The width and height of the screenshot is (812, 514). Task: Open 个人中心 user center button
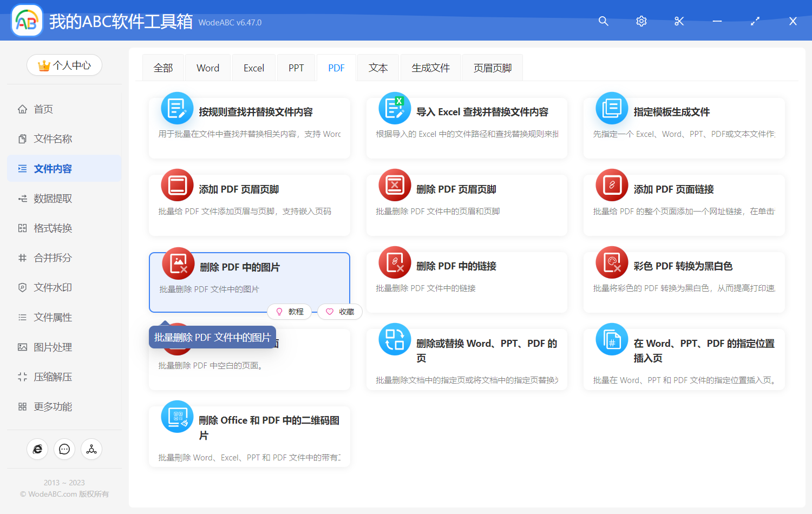coord(64,65)
